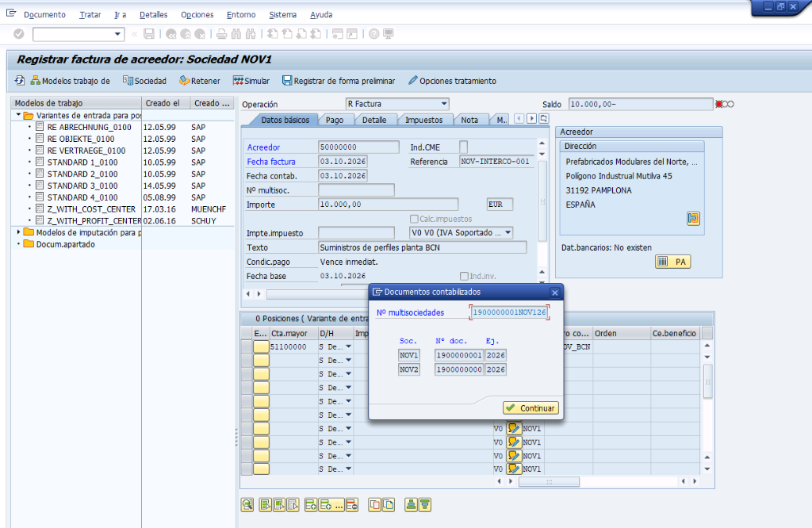Toggle the Ind.CME checkbox
This screenshot has height=528, width=812.
463,147
